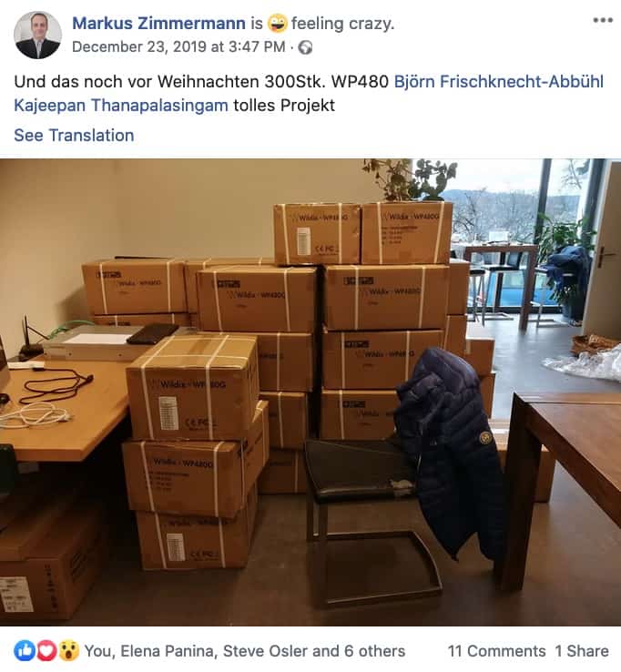View the 1 Share details
This screenshot has height=672, width=621.
click(x=582, y=651)
